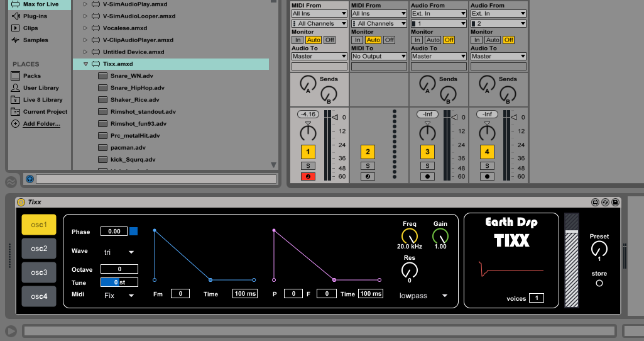The image size is (644, 341).
Task: Open the Wave type dropdown showing tri
Action: tap(119, 252)
